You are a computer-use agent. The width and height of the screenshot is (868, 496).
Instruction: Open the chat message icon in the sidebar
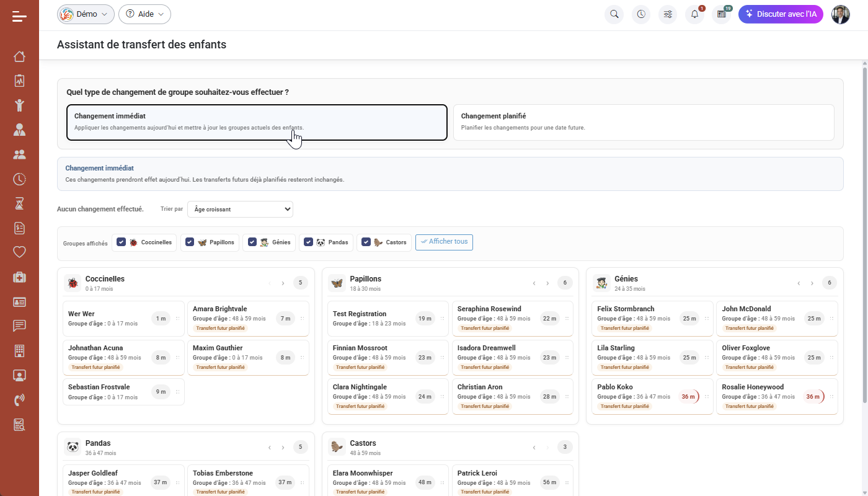[x=19, y=326]
